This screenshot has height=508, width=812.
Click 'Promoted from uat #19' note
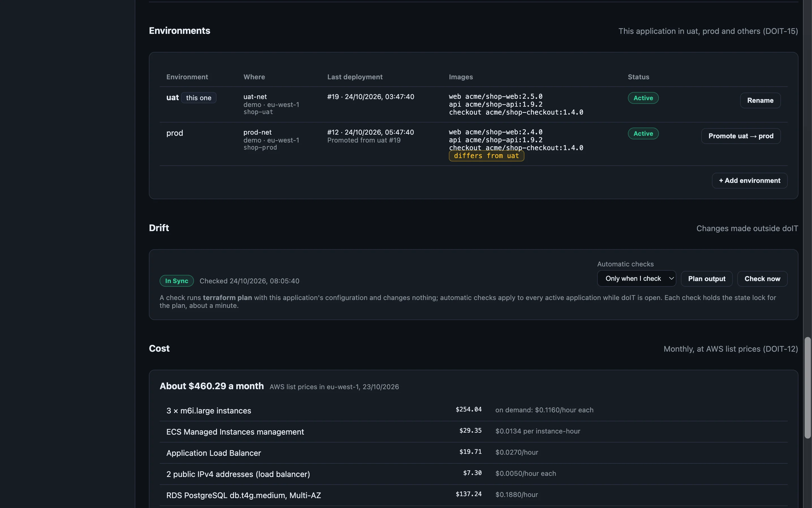364,141
